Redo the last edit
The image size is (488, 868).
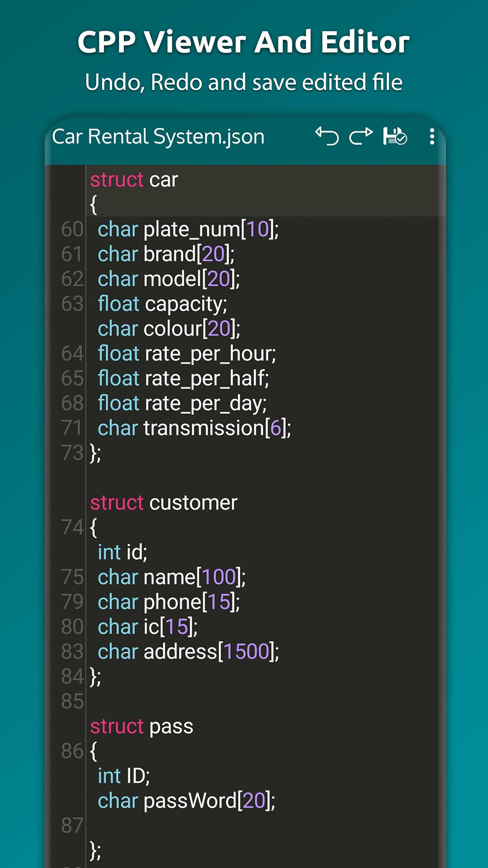click(x=361, y=136)
